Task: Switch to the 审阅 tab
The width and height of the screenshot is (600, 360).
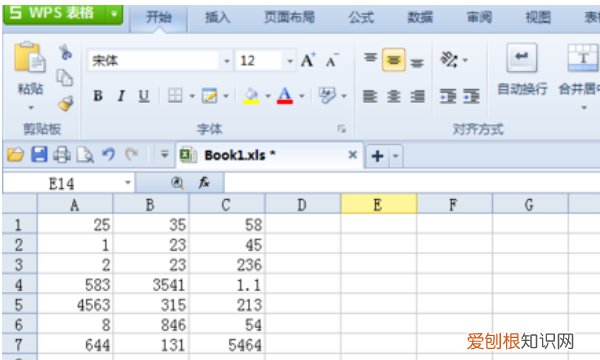Action: [479, 17]
